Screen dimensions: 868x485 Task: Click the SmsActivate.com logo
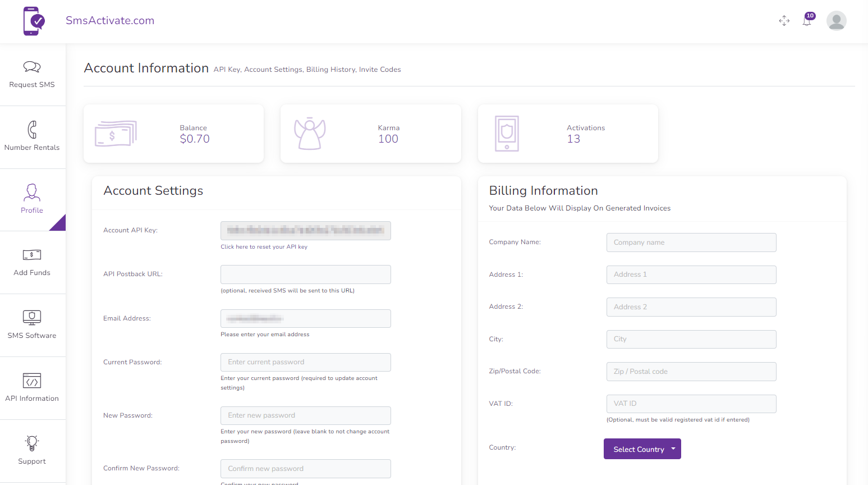pos(110,20)
